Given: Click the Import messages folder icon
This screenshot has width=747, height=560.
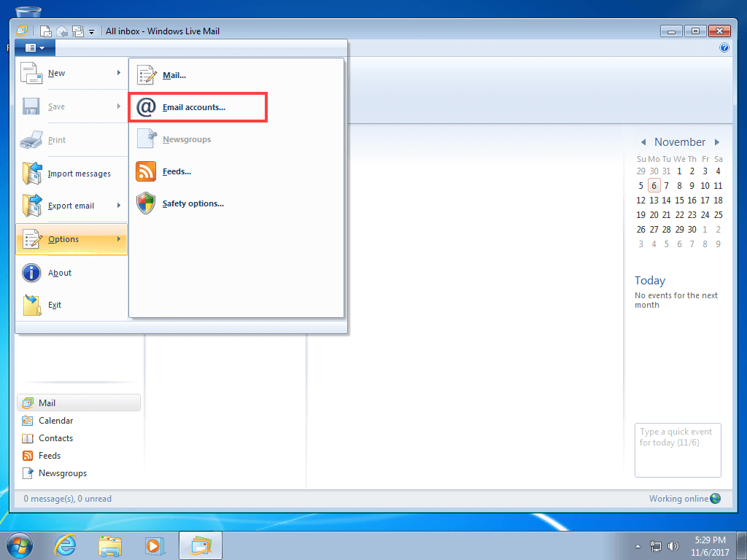Looking at the screenshot, I should [31, 174].
